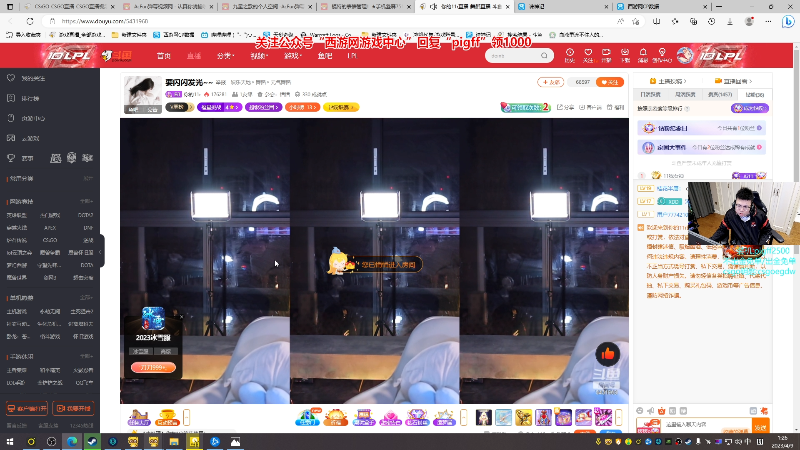Click the orange outlined plus button beside follow count

click(551, 82)
